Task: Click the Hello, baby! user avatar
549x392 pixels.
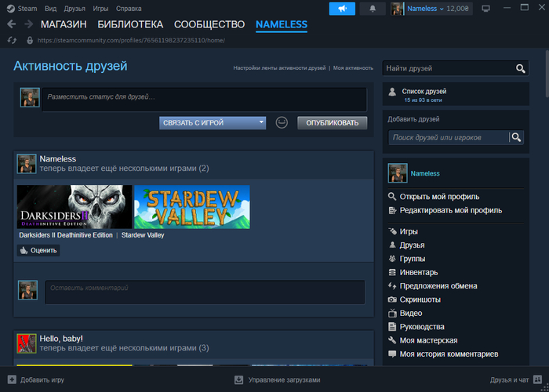Action: [x=27, y=343]
